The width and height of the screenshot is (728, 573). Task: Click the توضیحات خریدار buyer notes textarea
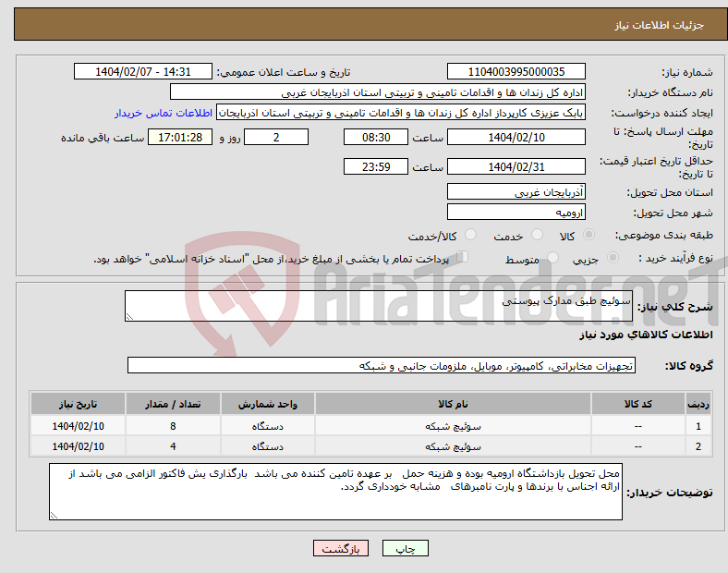335,492
